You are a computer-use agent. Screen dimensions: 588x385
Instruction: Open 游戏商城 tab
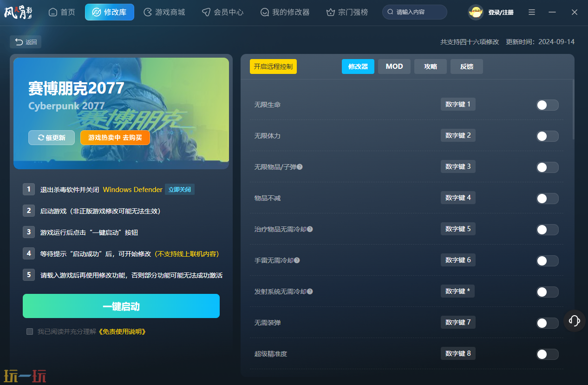click(164, 12)
